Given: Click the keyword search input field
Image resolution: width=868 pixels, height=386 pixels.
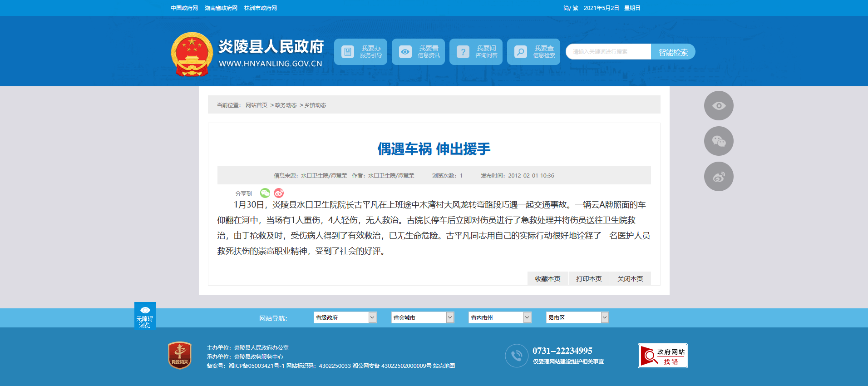Looking at the screenshot, I should [608, 52].
